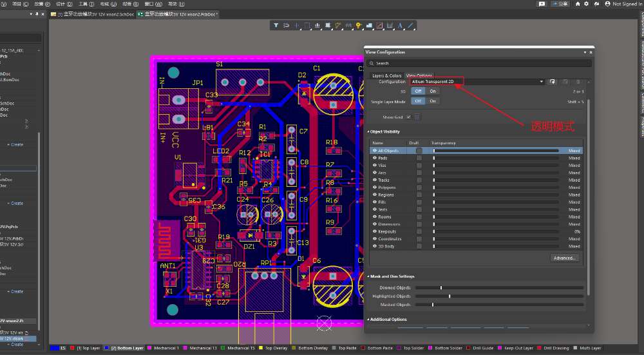This screenshot has width=644, height=355.
Task: Toggle visibility eye for All Objects
Action: (x=375, y=150)
